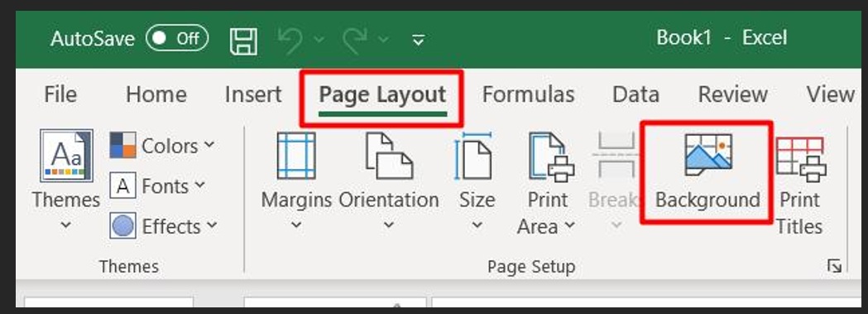Viewport: 868px width, 314px height.
Task: Click the Margins icon
Action: click(296, 155)
